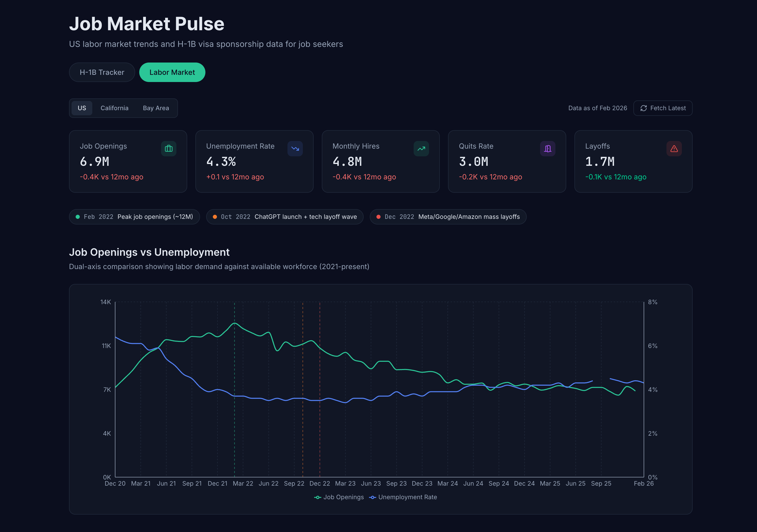
Task: Click the upward trend icon on Monthly Hires card
Action: (x=421, y=149)
